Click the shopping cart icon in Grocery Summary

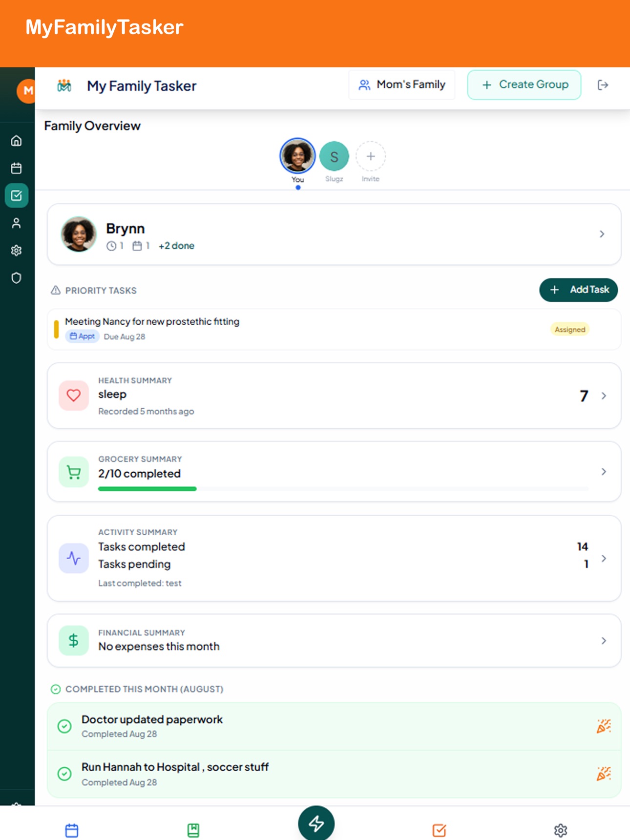coord(74,472)
